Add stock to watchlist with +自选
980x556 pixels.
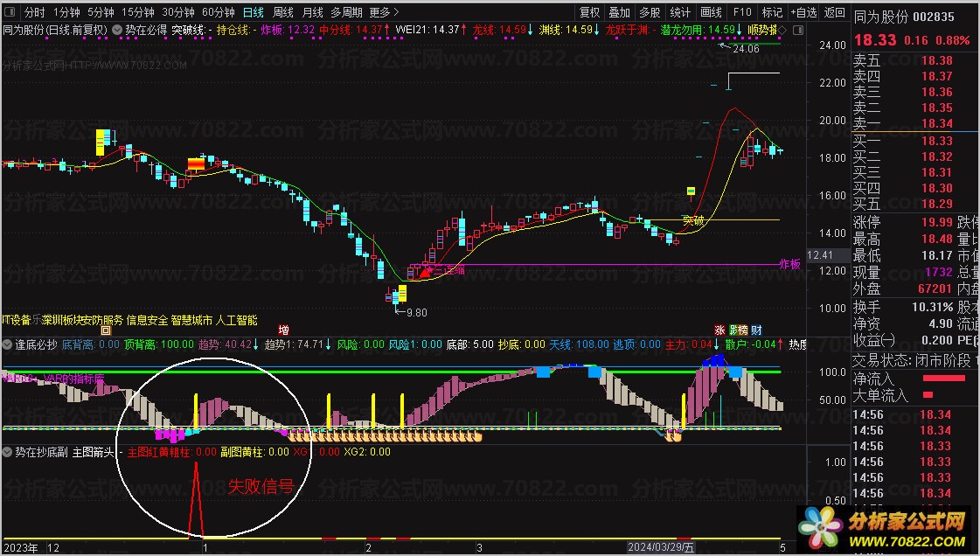tap(803, 12)
